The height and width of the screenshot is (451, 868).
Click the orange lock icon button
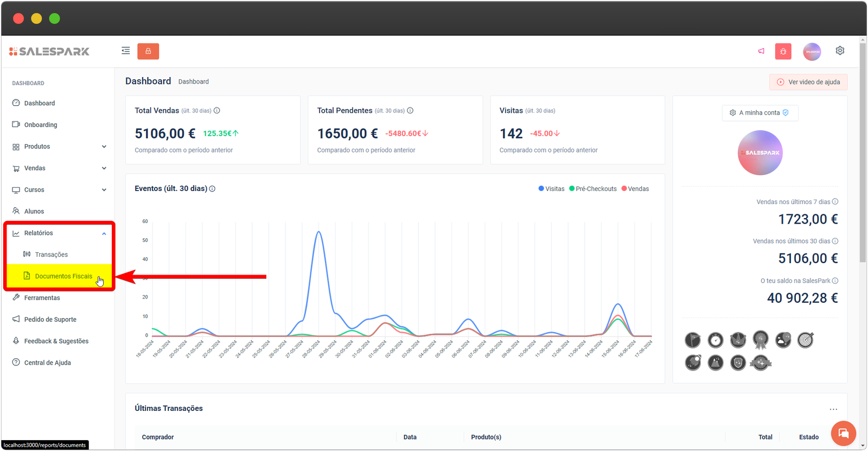(x=148, y=51)
